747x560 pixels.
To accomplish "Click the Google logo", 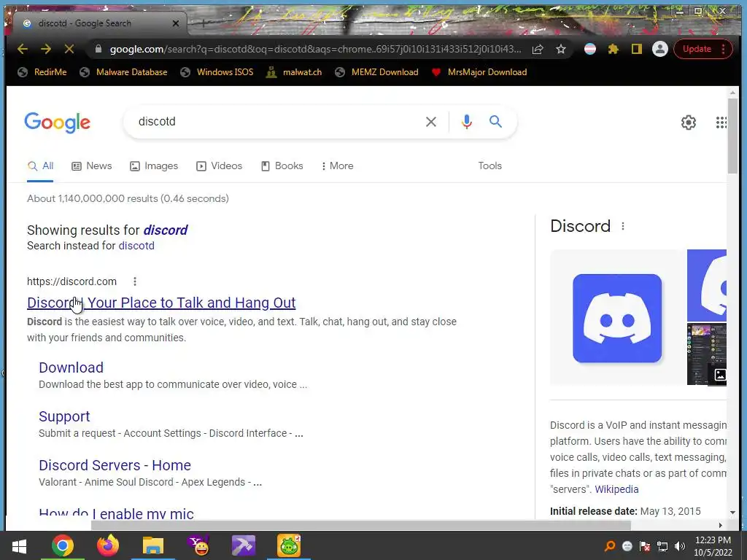I will tap(57, 122).
